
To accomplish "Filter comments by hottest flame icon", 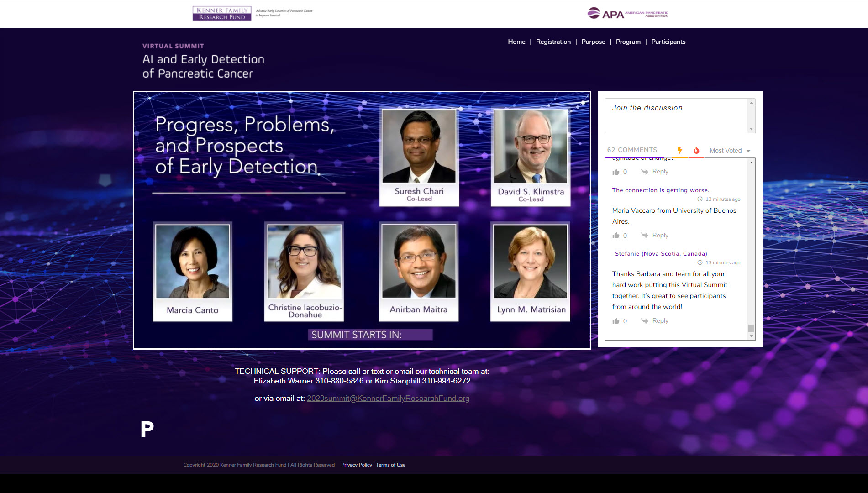I will coord(696,150).
